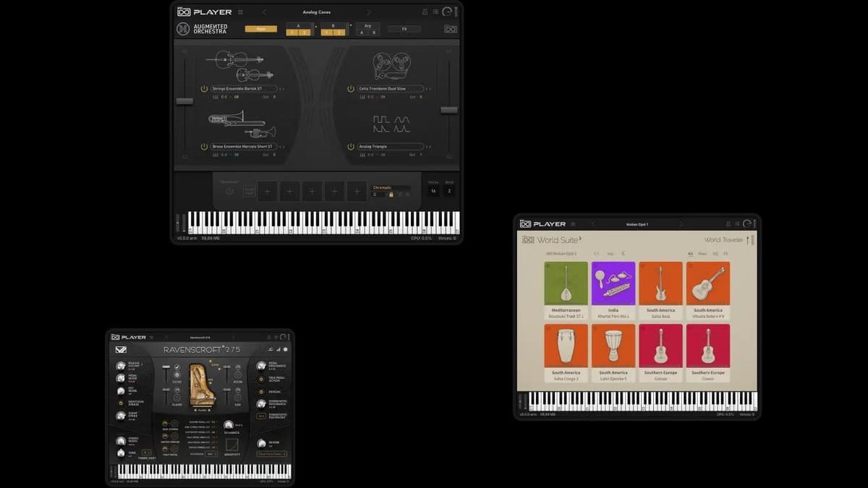The image size is (868, 488).
Task: Toggle power for Analog Triangle layer
Action: tap(351, 147)
